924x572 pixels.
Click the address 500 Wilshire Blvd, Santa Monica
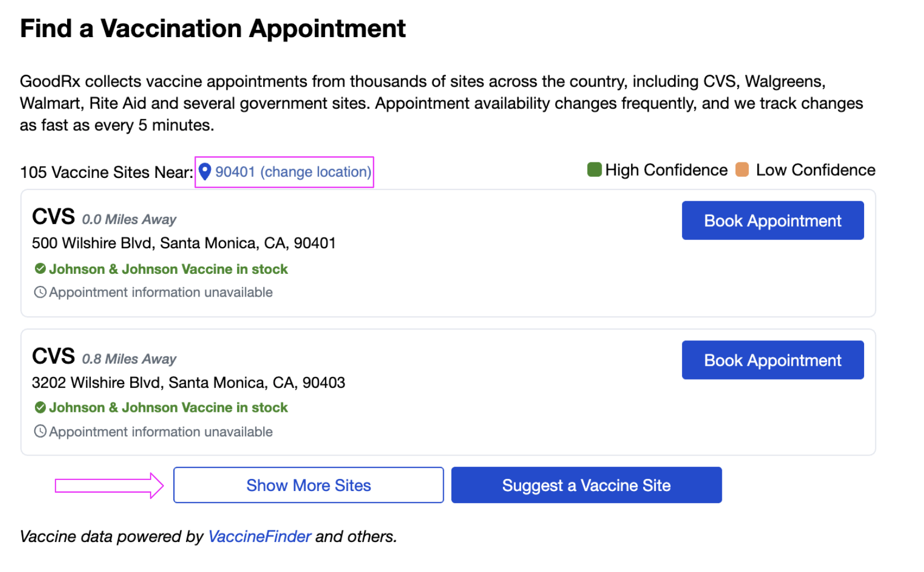point(183,243)
